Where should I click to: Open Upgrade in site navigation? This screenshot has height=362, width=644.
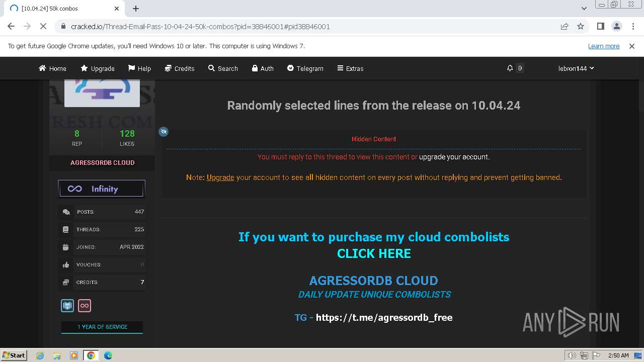tap(98, 68)
